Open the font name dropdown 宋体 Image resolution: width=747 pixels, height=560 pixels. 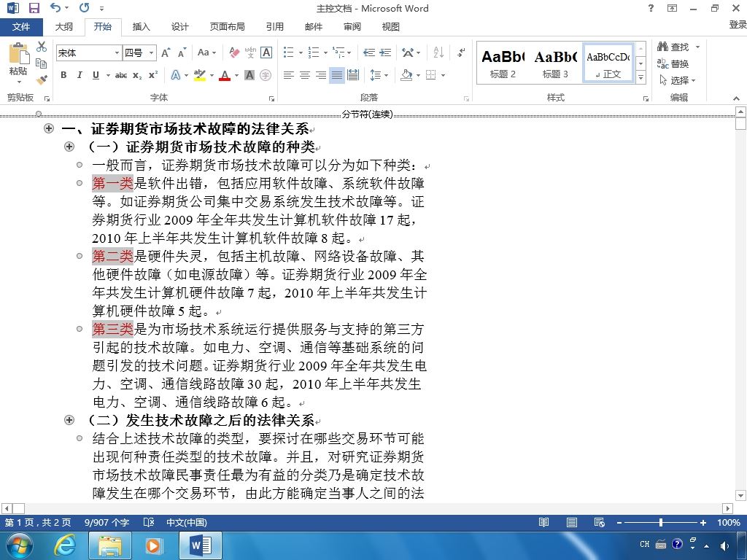(x=117, y=52)
